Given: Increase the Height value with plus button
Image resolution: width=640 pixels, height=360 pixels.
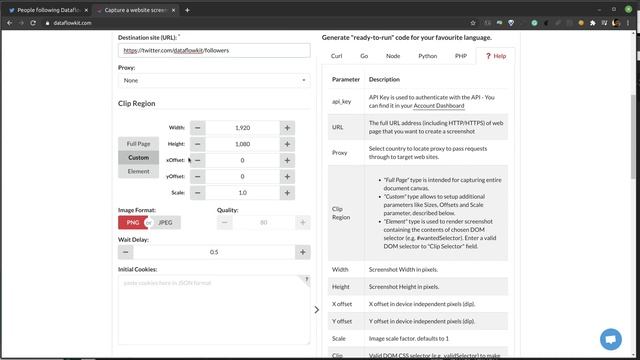Looking at the screenshot, I should (287, 144).
